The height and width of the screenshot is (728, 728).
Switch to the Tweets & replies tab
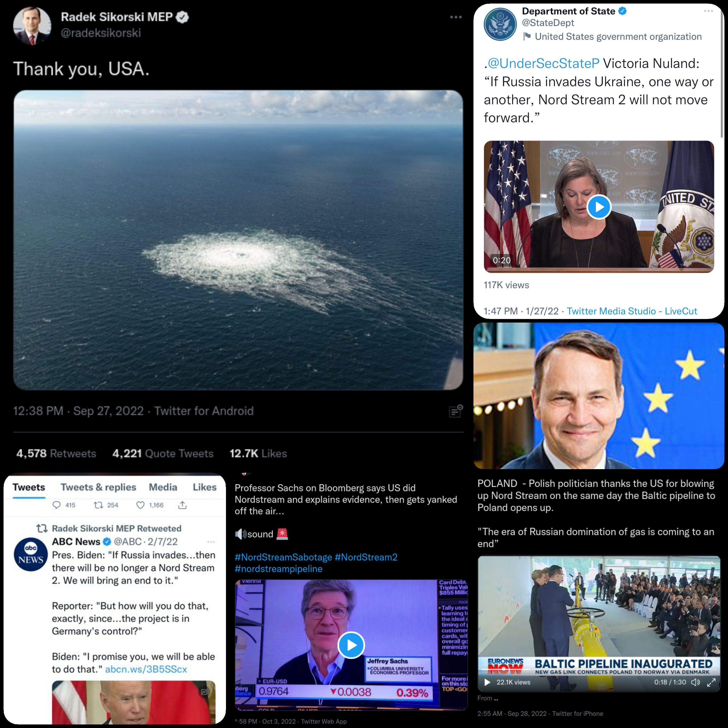98,487
